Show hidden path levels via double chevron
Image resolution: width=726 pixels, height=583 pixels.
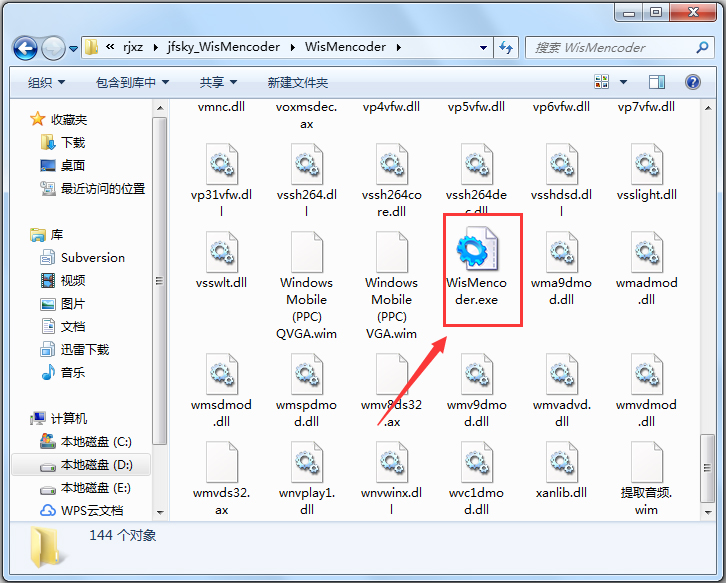click(x=110, y=47)
